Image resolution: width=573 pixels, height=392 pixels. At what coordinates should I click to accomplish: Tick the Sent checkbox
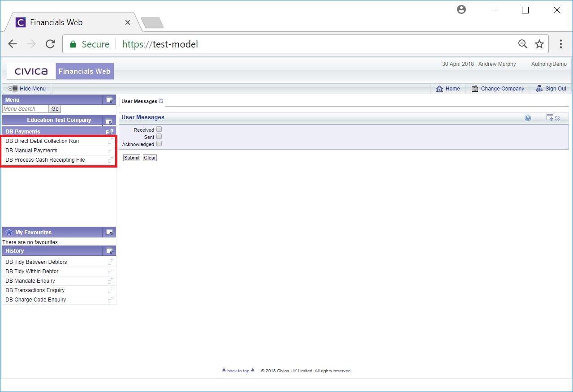coord(159,137)
